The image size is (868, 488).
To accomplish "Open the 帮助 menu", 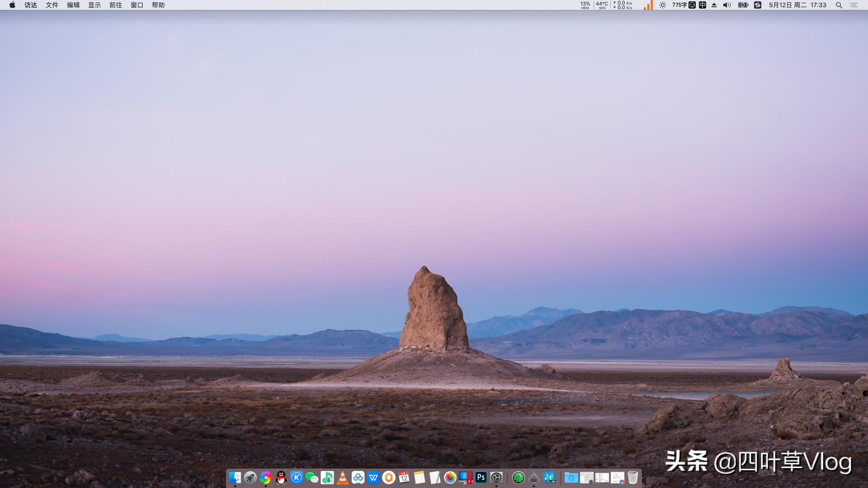I will (158, 5).
